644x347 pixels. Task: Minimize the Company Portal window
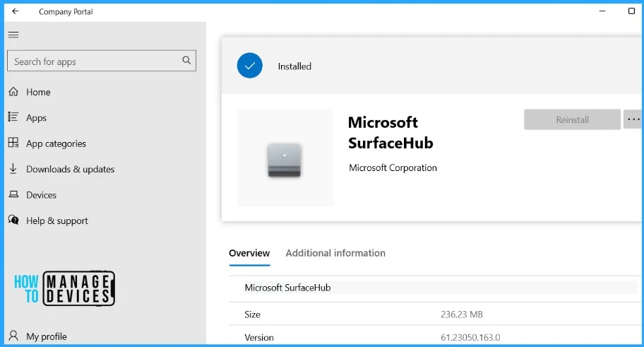[602, 11]
